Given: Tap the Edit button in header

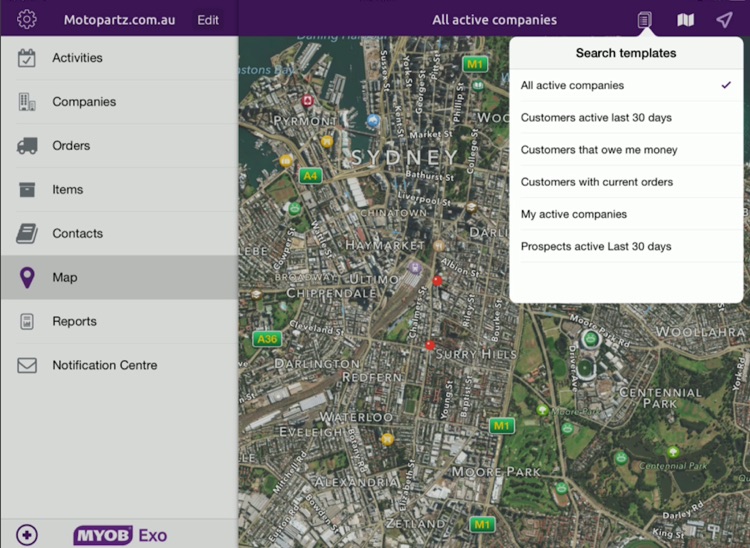Looking at the screenshot, I should coord(208,20).
